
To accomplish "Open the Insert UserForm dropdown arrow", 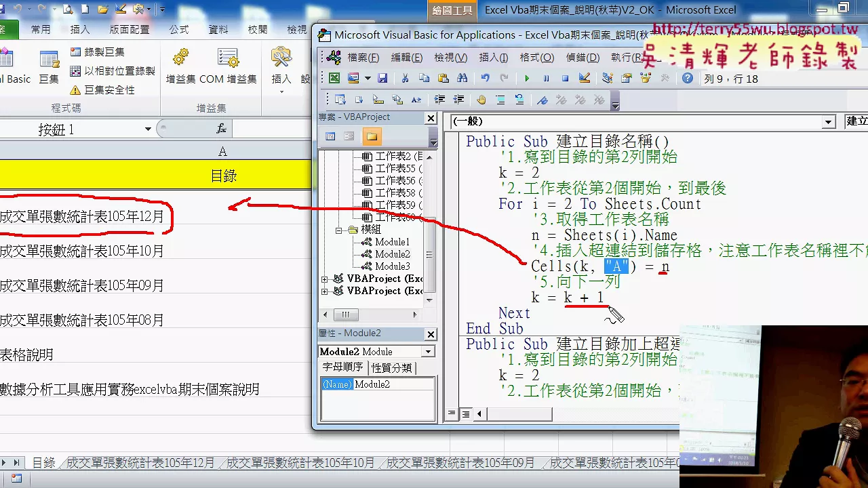I will [x=367, y=79].
